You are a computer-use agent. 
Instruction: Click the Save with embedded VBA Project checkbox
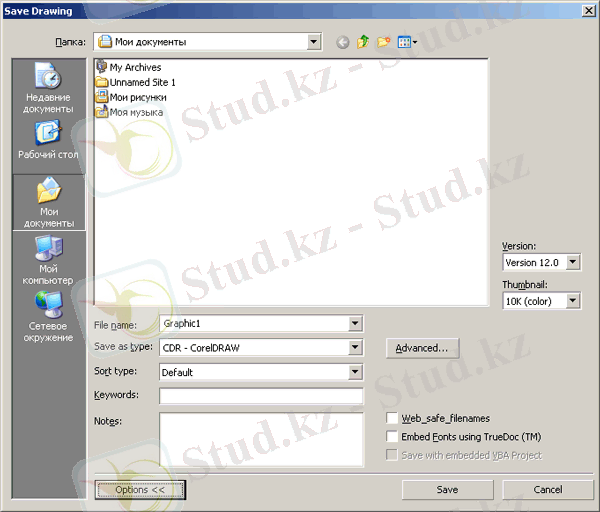(392, 455)
